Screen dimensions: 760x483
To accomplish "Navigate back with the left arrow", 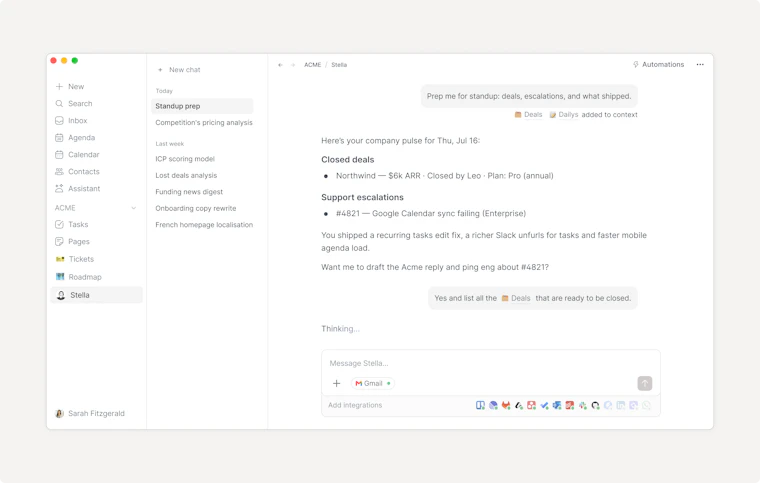I will click(280, 65).
